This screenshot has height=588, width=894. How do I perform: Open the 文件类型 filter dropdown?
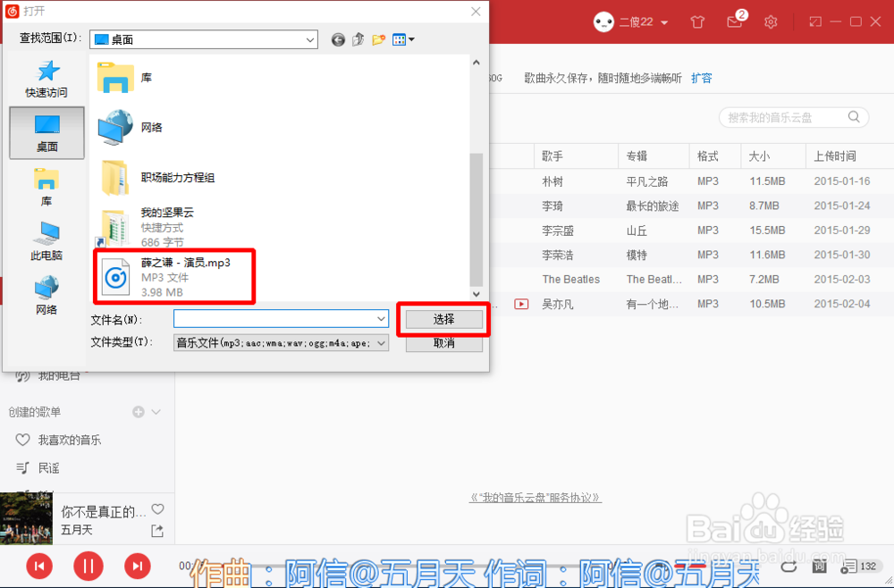coord(281,342)
